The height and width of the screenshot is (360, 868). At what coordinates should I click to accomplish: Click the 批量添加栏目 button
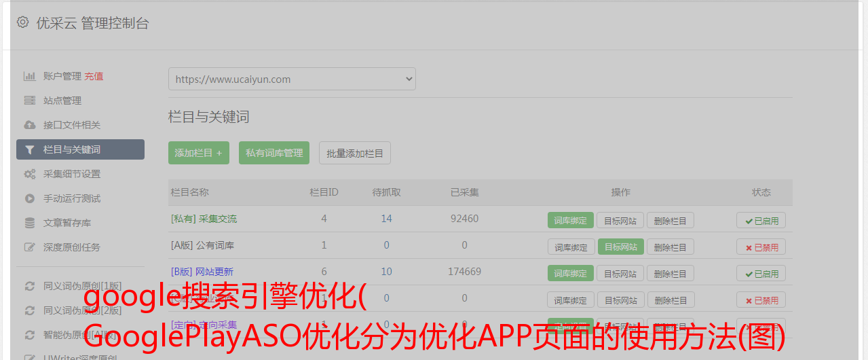point(355,153)
